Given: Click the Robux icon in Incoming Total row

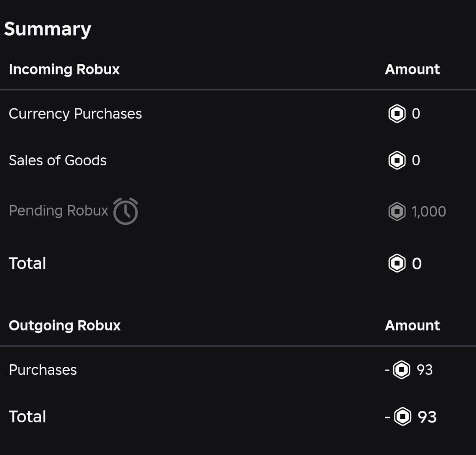Looking at the screenshot, I should point(397,263).
